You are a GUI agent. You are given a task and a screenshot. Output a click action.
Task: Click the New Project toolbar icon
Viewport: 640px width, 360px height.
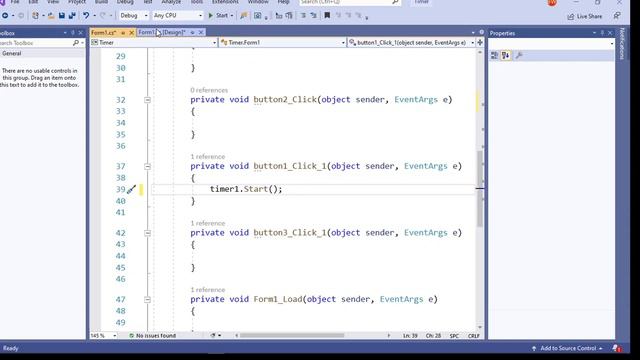[36, 16]
